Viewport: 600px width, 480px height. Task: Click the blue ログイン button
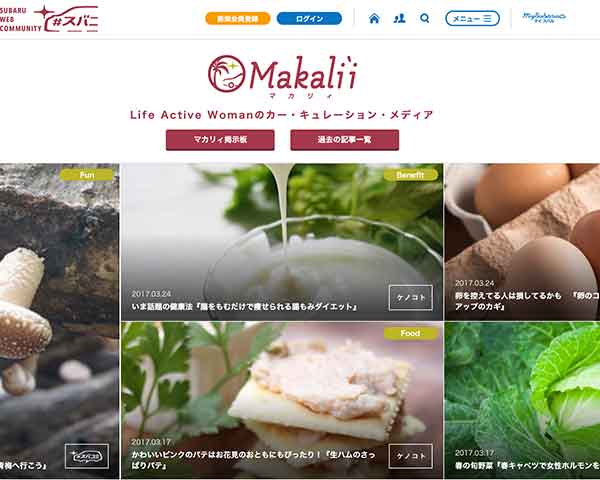point(309,18)
